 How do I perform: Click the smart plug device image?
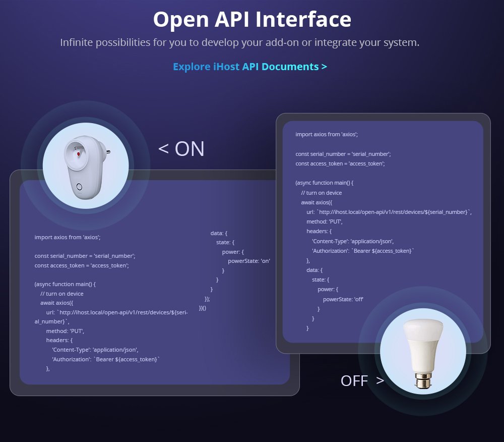coord(86,167)
